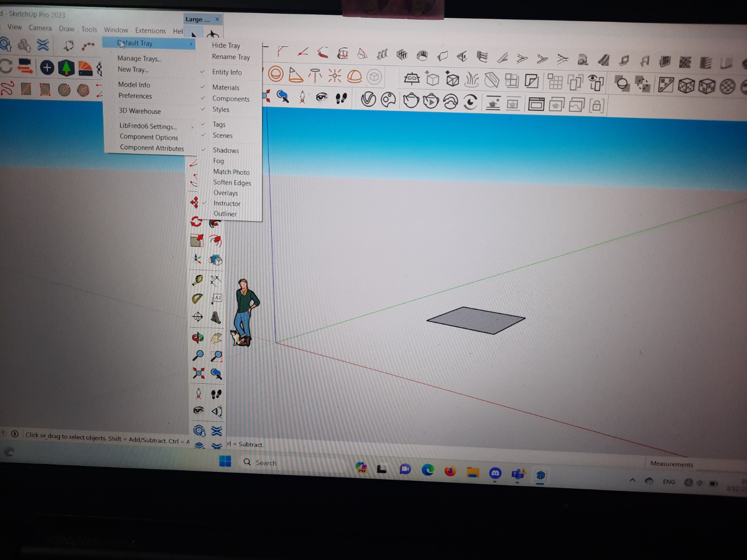Add V-Ray Spot Light
The width and height of the screenshot is (747, 560).
pos(295,75)
